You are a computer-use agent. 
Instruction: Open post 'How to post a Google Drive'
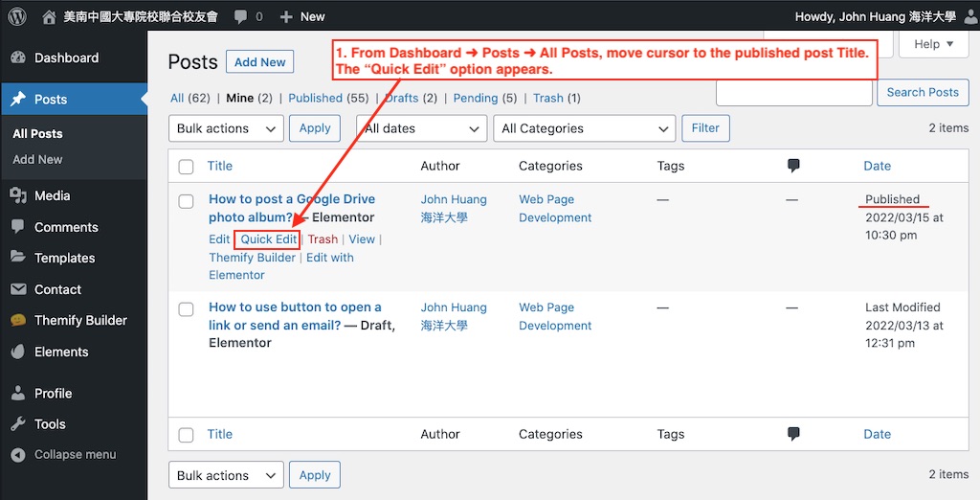point(292,208)
